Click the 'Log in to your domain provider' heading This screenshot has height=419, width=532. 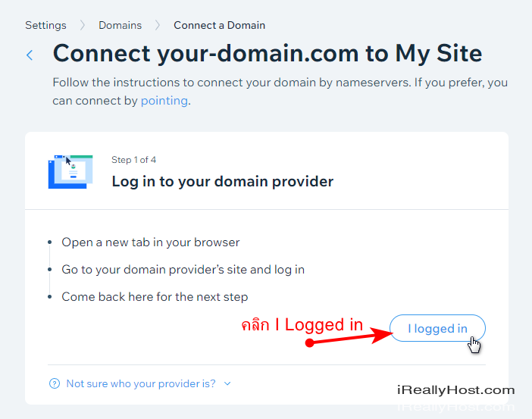(x=223, y=182)
